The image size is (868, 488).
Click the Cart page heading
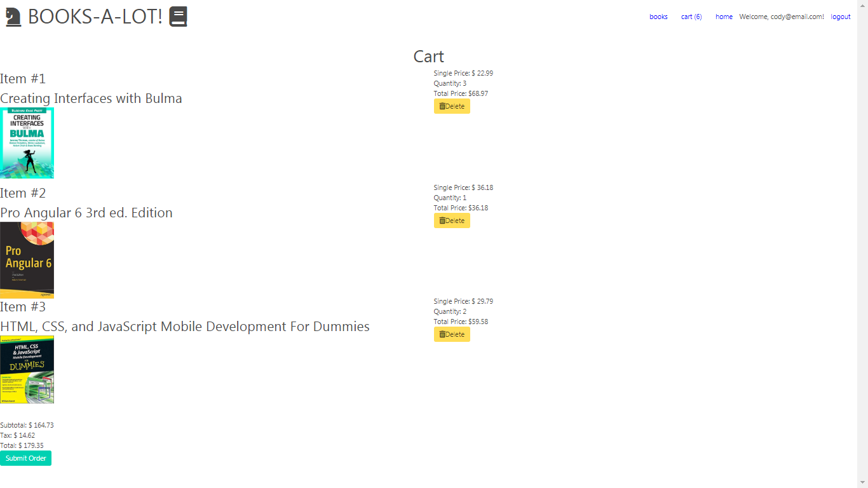tap(429, 57)
